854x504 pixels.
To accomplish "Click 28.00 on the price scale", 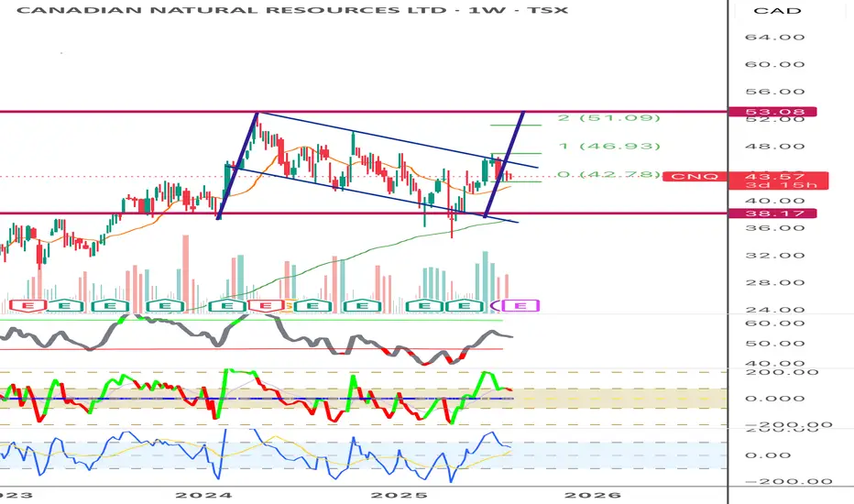I will tap(774, 282).
